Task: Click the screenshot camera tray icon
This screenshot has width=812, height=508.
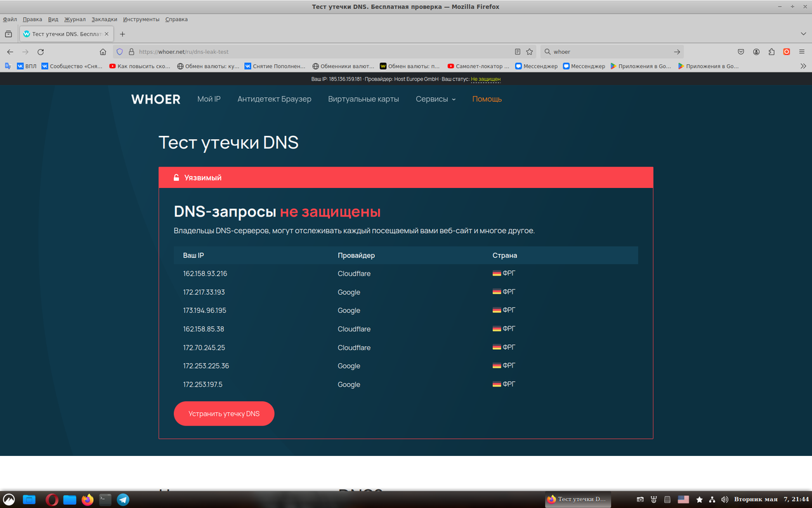Action: [640, 500]
